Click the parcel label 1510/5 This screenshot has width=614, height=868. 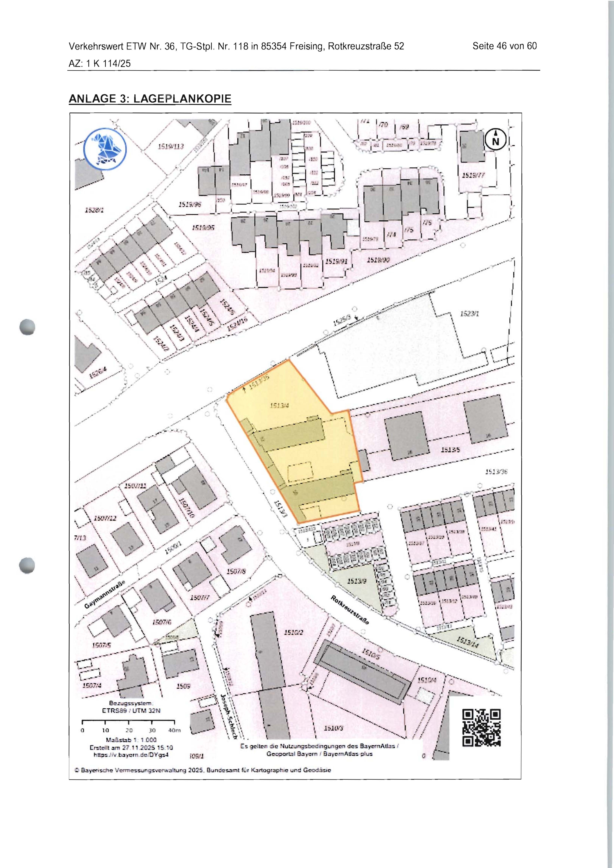click(370, 654)
